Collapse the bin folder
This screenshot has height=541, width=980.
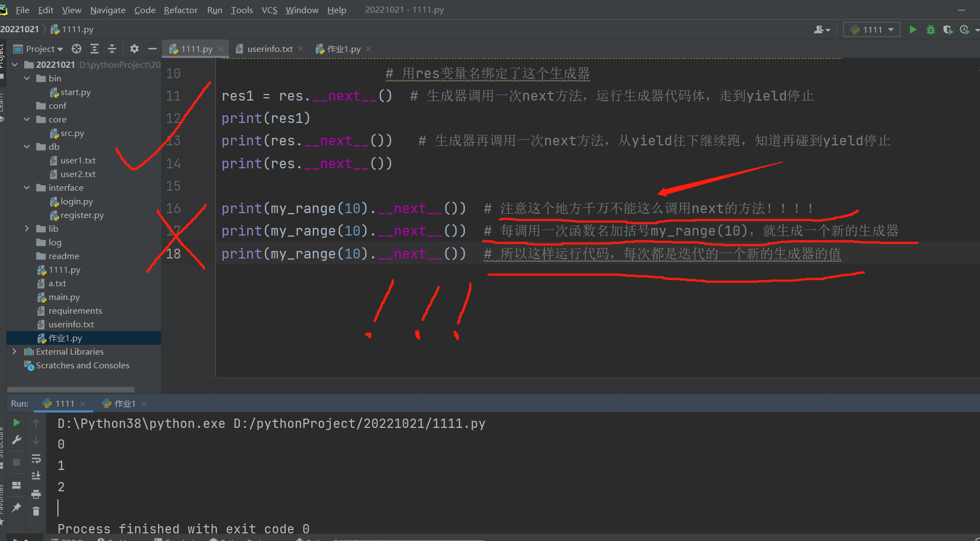pyautogui.click(x=27, y=78)
